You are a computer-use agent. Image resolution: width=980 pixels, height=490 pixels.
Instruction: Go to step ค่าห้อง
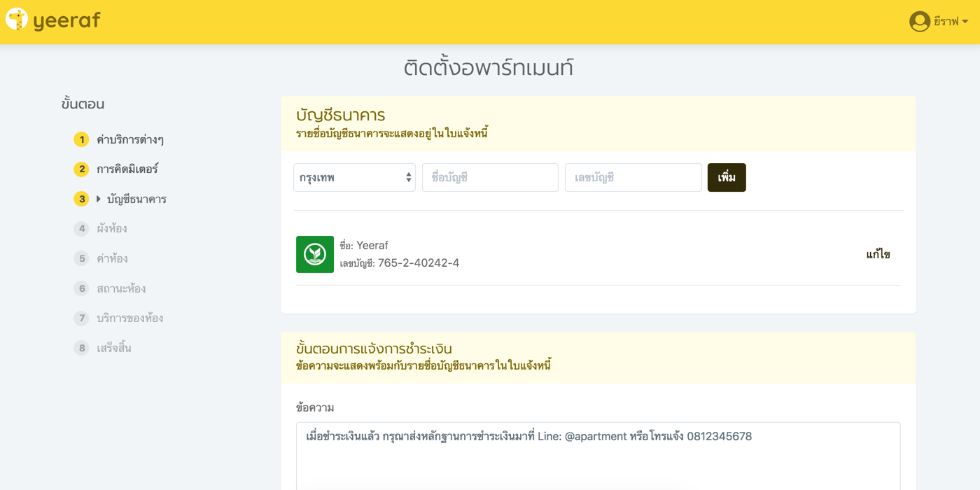pyautogui.click(x=112, y=258)
